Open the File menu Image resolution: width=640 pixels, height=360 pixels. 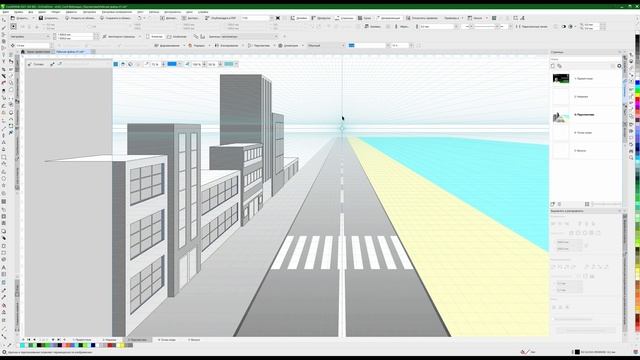click(6, 12)
